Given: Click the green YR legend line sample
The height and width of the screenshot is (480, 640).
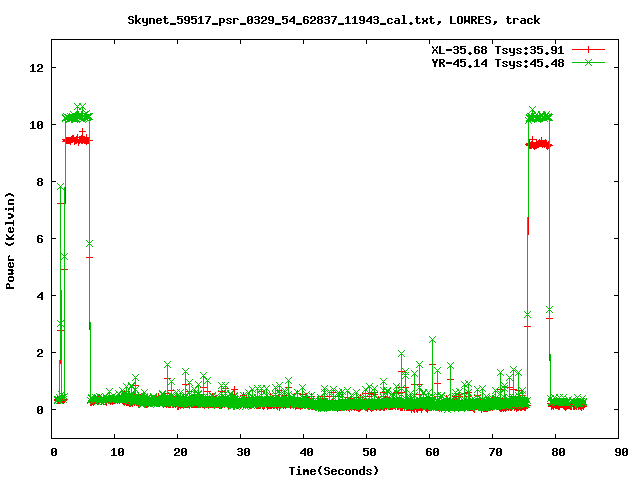Looking at the screenshot, I should (588, 62).
